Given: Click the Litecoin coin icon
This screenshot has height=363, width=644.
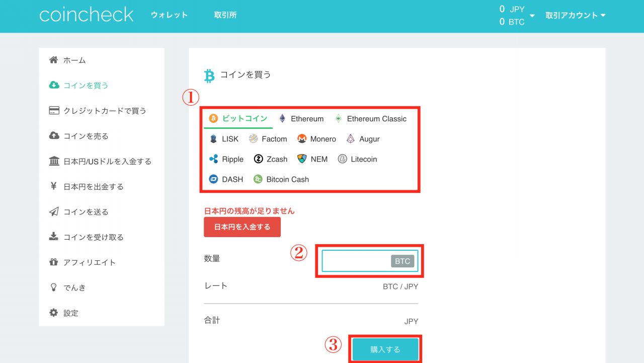Looking at the screenshot, I should pyautogui.click(x=342, y=159).
